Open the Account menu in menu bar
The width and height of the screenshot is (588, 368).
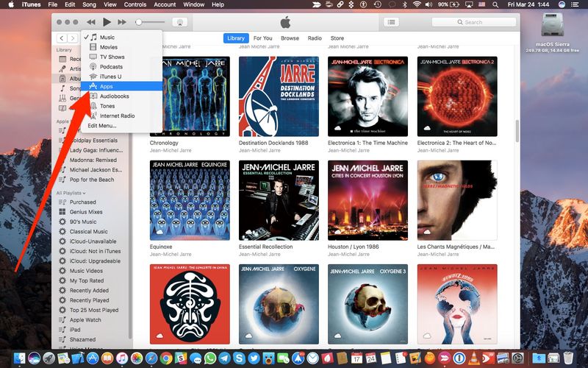(x=165, y=4)
